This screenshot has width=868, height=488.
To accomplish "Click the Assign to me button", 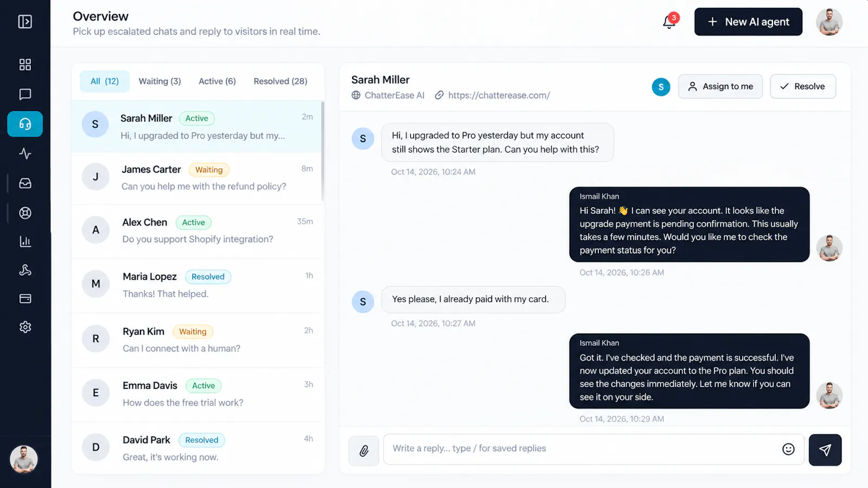I will (x=720, y=87).
